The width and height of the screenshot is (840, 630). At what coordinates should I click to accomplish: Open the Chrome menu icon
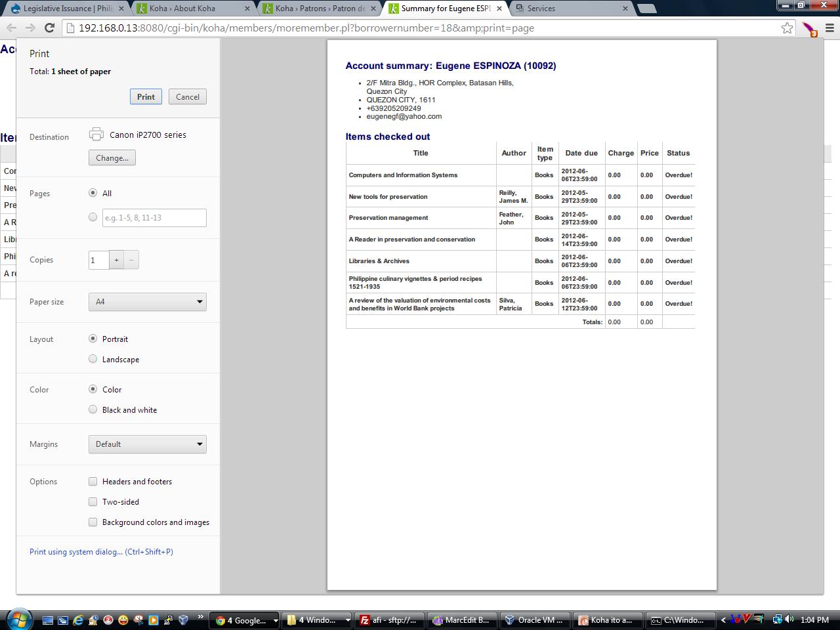click(829, 28)
